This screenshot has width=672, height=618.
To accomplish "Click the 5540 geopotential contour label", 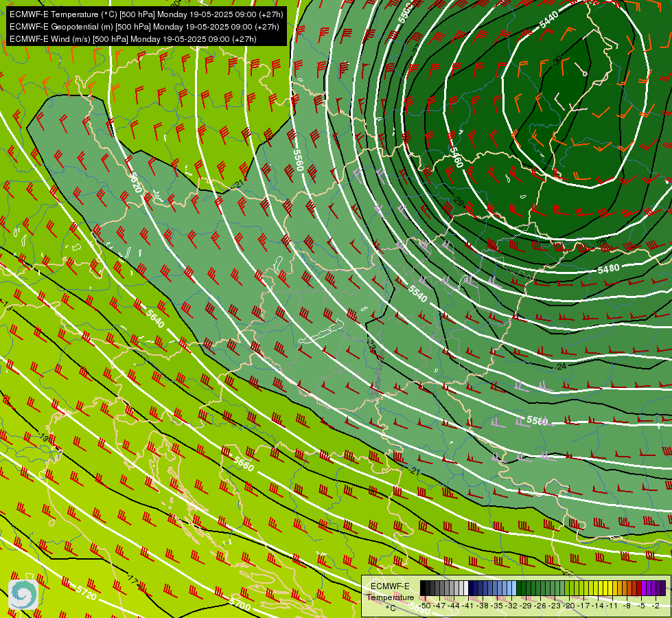I will click(x=417, y=293).
